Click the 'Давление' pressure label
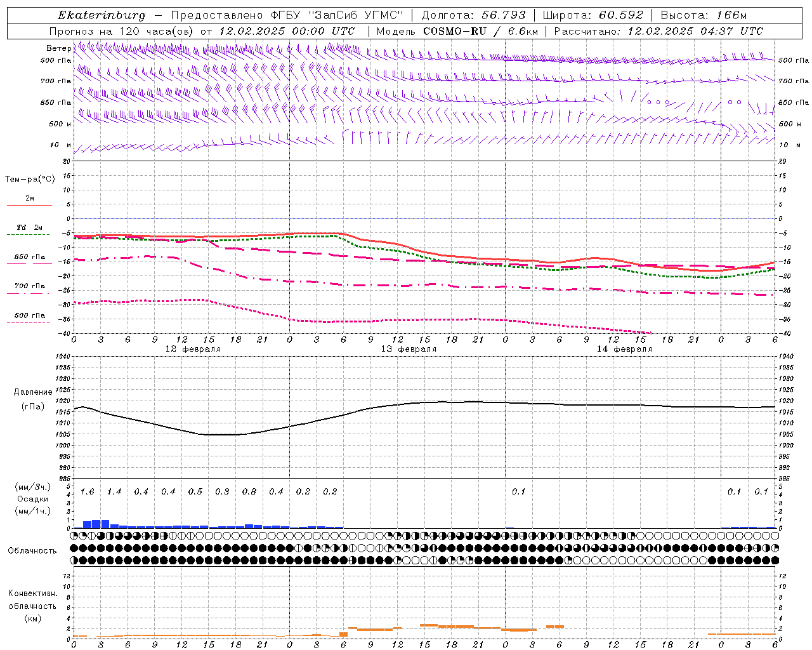 [32, 392]
